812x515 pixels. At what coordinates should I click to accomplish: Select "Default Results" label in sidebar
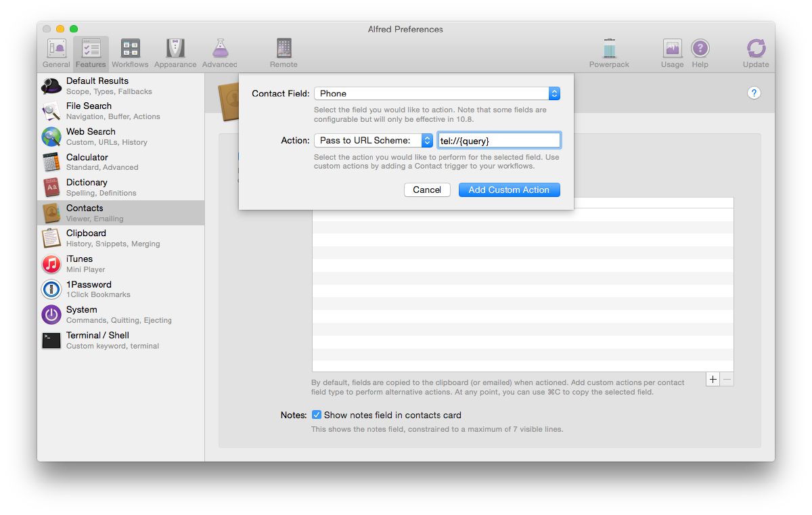tap(97, 81)
